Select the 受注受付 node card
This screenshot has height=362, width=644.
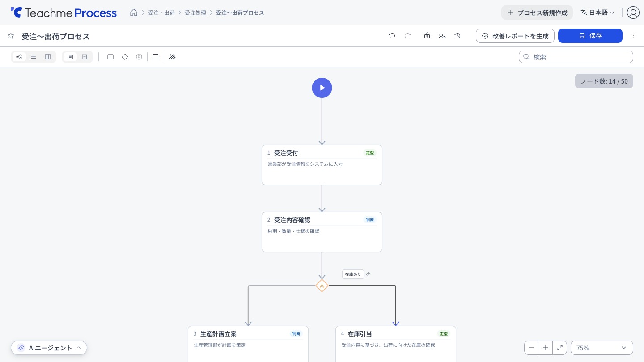pyautogui.click(x=322, y=165)
